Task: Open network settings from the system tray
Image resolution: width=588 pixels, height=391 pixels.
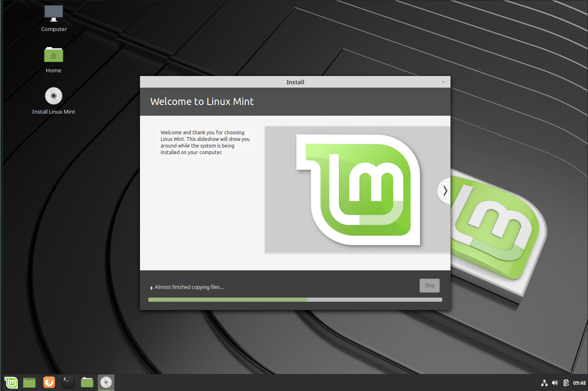Action: coord(544,383)
